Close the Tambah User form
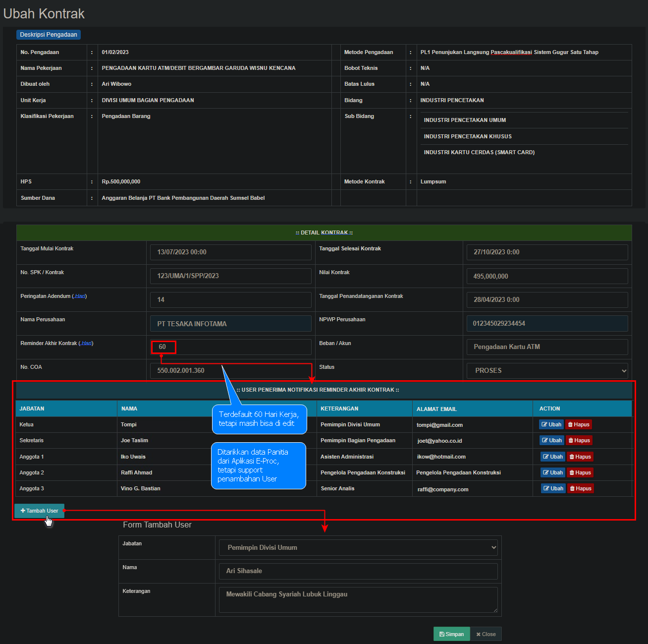Image resolution: width=648 pixels, height=644 pixels. (x=486, y=634)
